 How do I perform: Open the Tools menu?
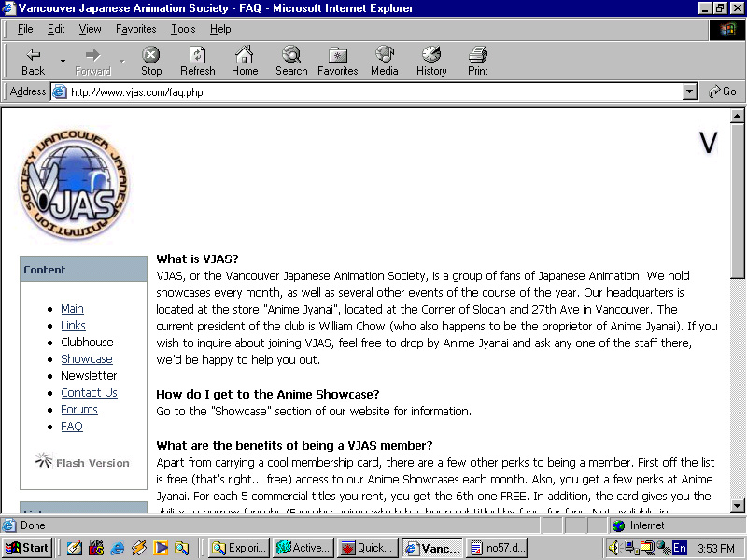point(183,29)
